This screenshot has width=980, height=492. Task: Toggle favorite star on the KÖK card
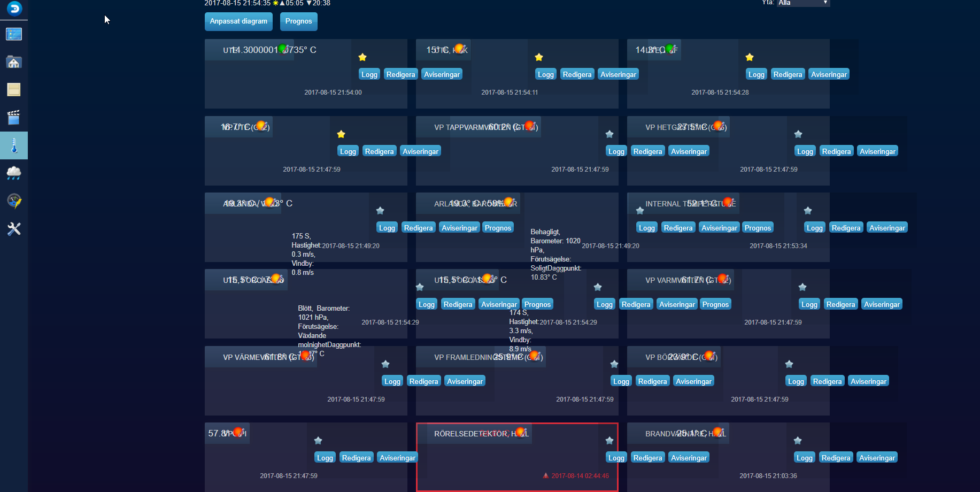(539, 57)
